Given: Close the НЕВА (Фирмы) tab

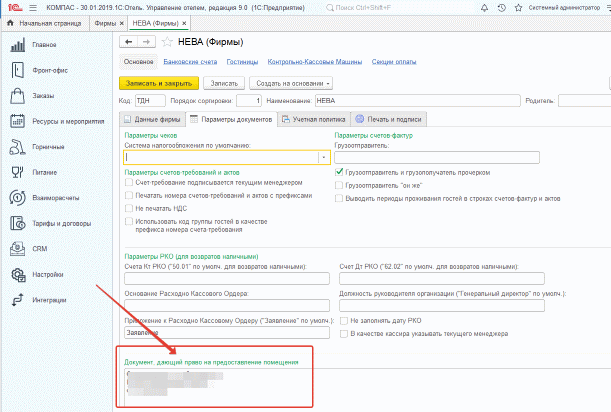Looking at the screenshot, I should [x=184, y=23].
